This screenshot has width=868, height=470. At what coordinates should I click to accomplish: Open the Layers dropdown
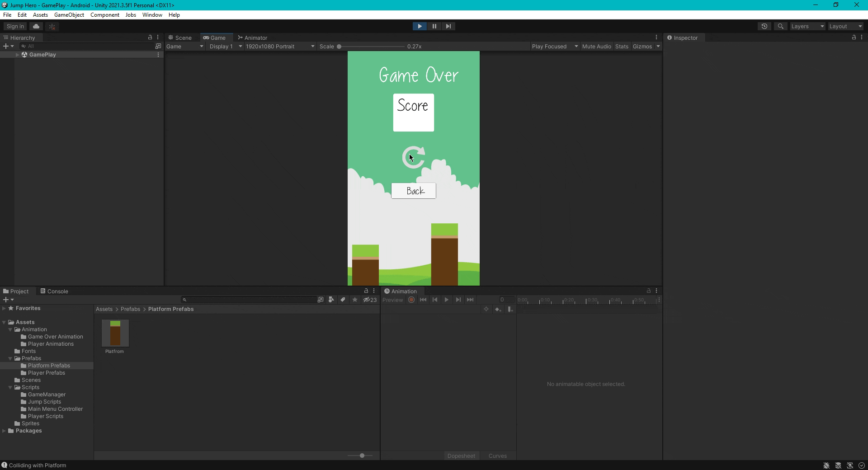[x=807, y=26]
